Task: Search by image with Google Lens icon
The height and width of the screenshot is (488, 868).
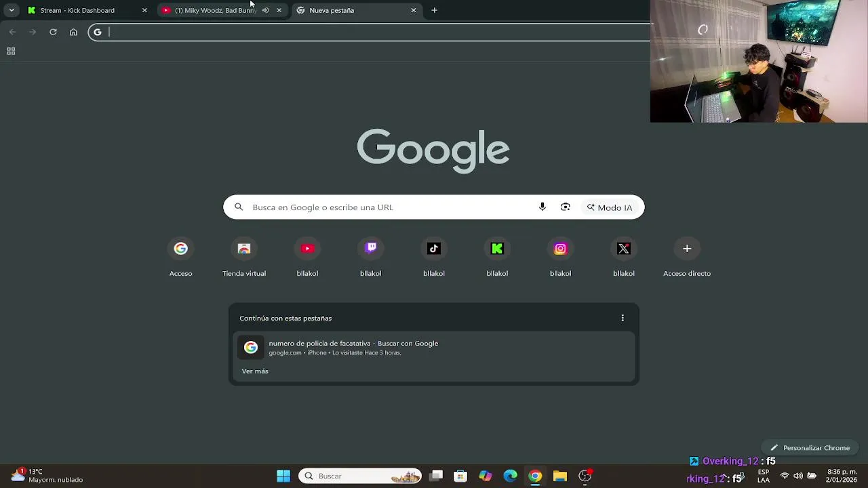Action: [x=566, y=207]
